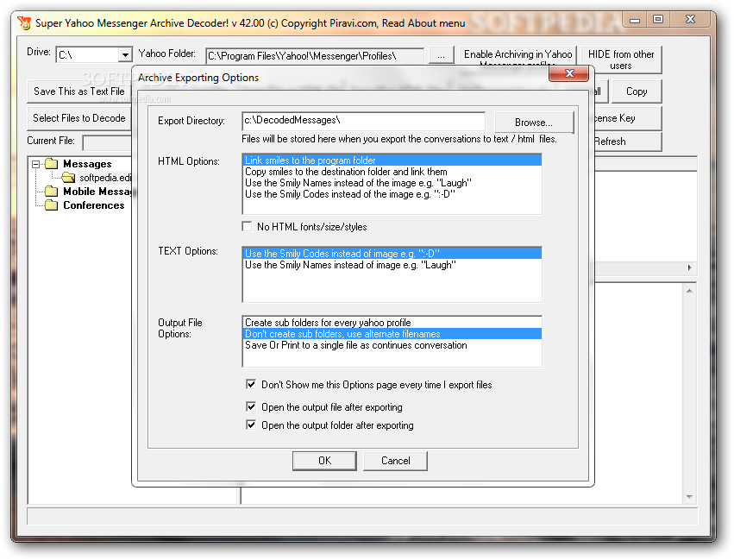Select HTML option Use the Smily Names "Laugh"

tap(392, 183)
